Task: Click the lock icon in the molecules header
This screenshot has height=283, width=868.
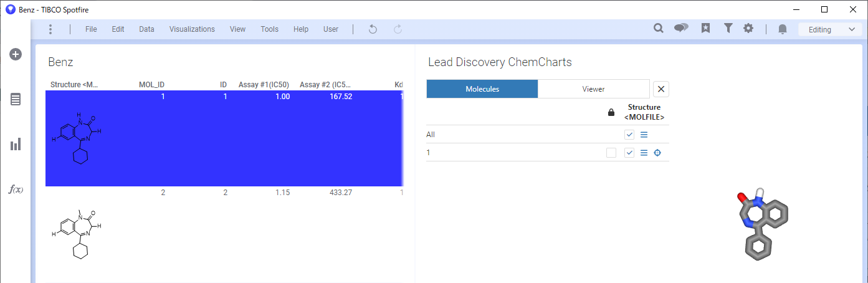Action: tap(611, 112)
